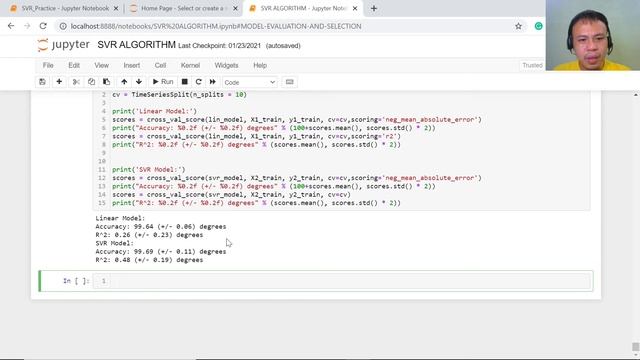Image resolution: width=640 pixels, height=360 pixels.
Task: Close the SVR ALGORITHM tab
Action: [x=355, y=8]
